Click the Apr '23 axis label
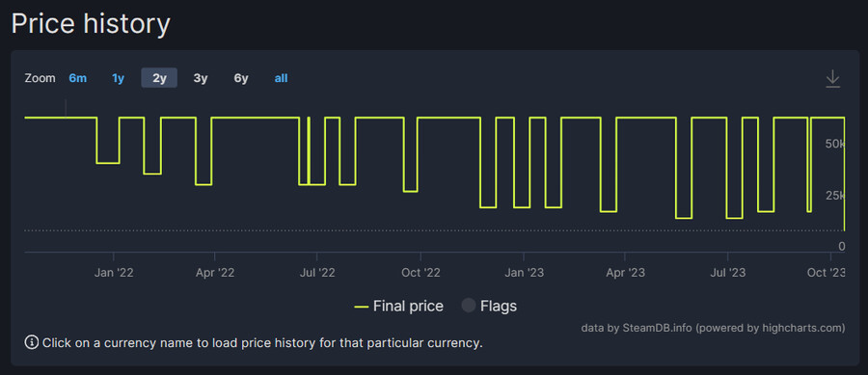 tap(625, 273)
